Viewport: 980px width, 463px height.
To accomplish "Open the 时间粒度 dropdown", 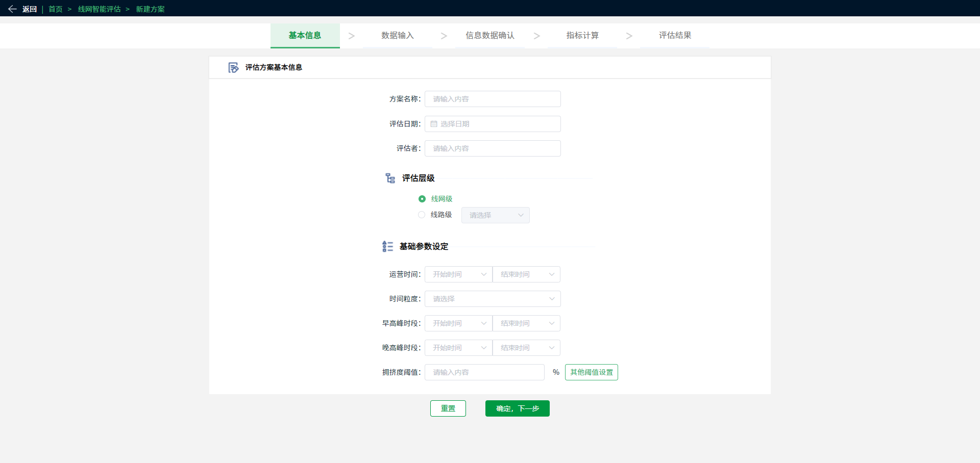I will pos(493,299).
